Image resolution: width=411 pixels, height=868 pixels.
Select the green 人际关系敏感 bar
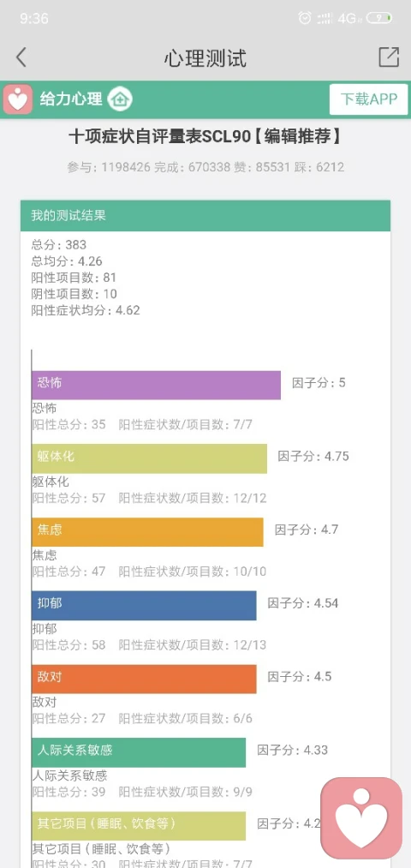click(x=139, y=752)
